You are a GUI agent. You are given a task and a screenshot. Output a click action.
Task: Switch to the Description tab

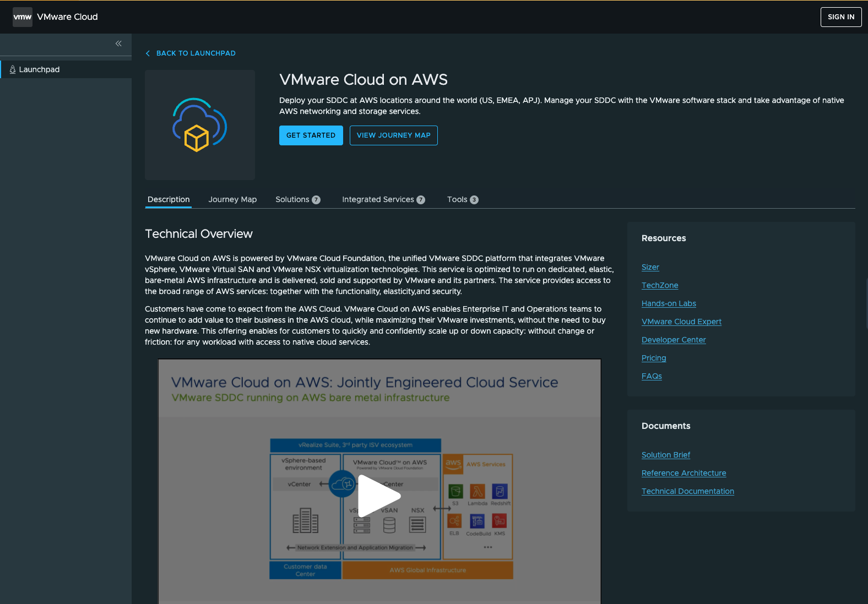tap(169, 199)
